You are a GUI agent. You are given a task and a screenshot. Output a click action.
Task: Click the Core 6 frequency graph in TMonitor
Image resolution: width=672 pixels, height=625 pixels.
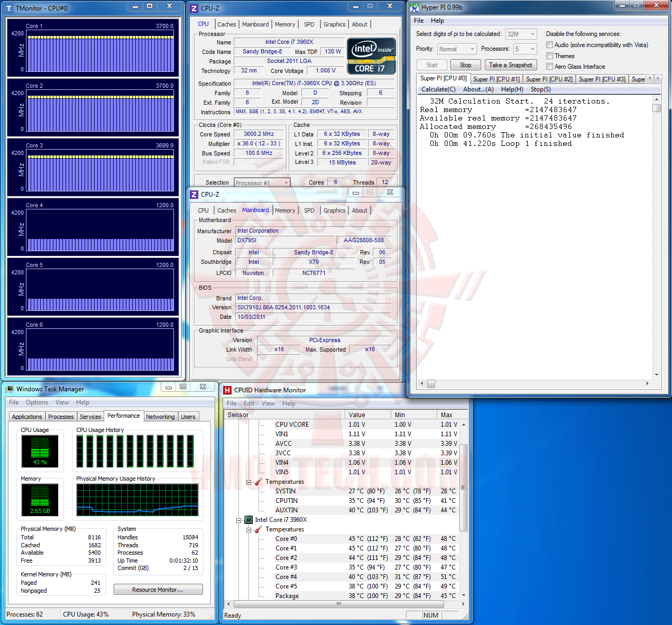coord(100,351)
